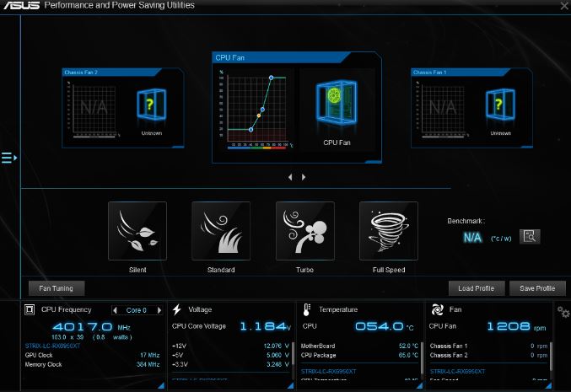Set fans to Full Speed mode
Image resolution: width=571 pixels, height=392 pixels.
pyautogui.click(x=389, y=231)
